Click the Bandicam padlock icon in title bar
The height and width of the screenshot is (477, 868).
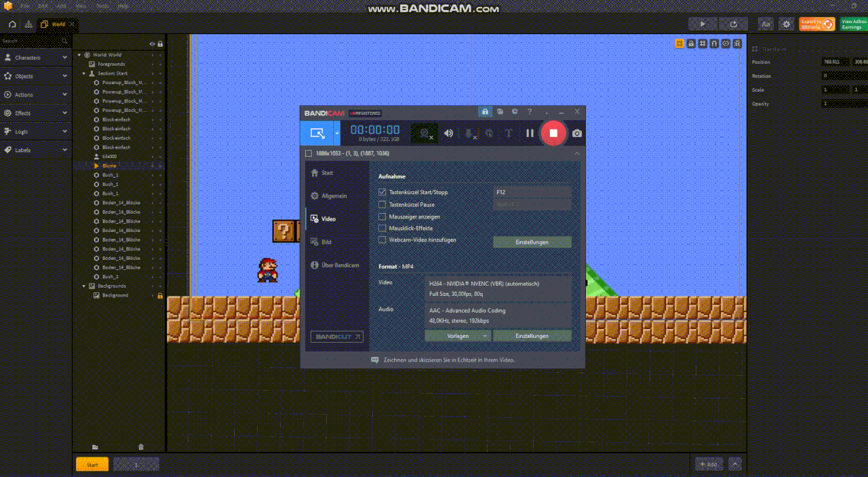(485, 112)
